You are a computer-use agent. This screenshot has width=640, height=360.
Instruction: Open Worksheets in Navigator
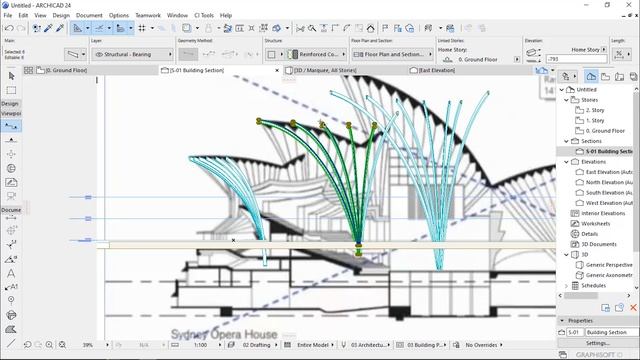tap(596, 224)
